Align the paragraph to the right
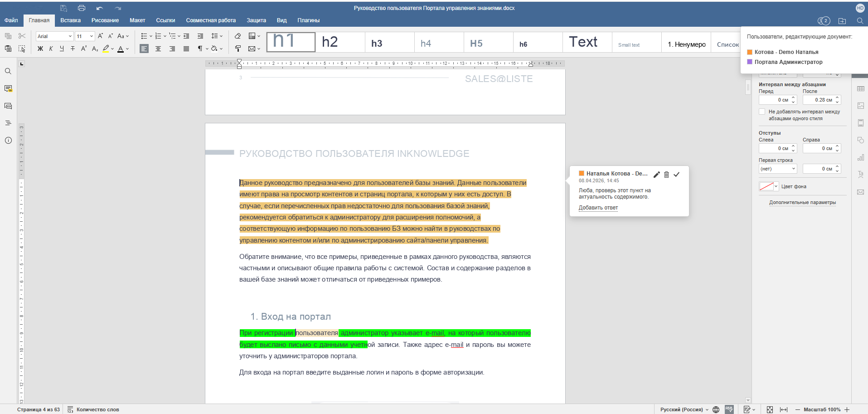This screenshot has height=414, width=868. (x=172, y=49)
